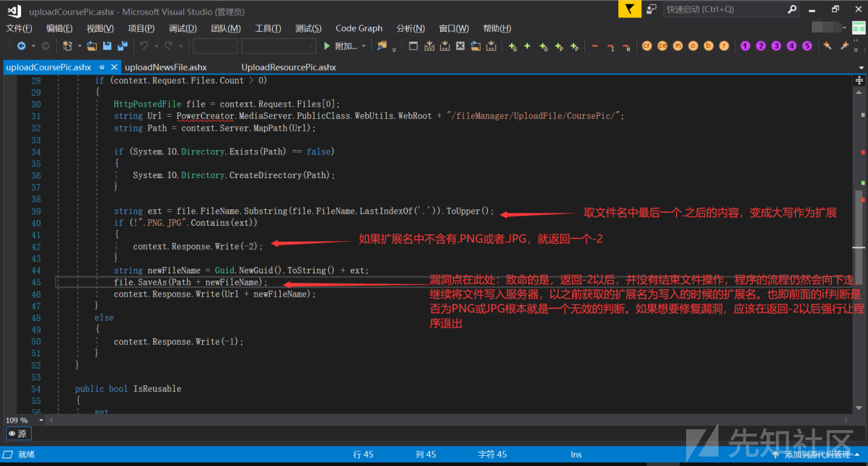
Task: Click 添加到源代码管理 in status bar
Action: (816, 454)
